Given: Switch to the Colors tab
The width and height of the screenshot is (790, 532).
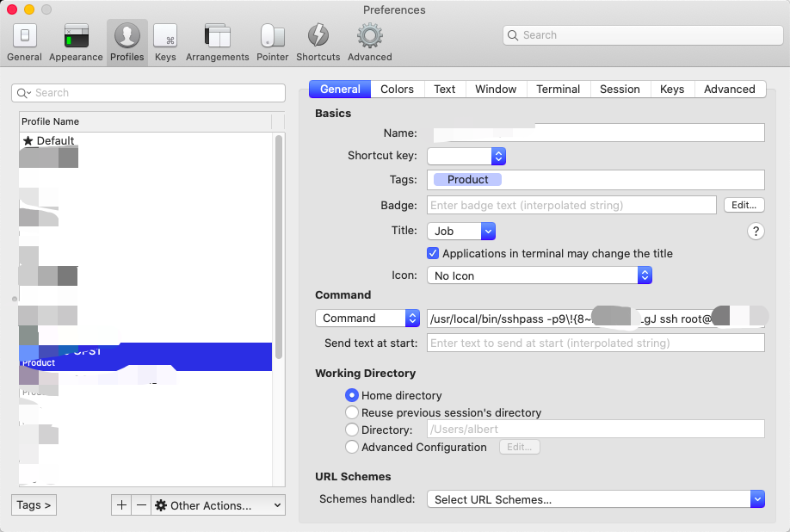Looking at the screenshot, I should [x=397, y=90].
